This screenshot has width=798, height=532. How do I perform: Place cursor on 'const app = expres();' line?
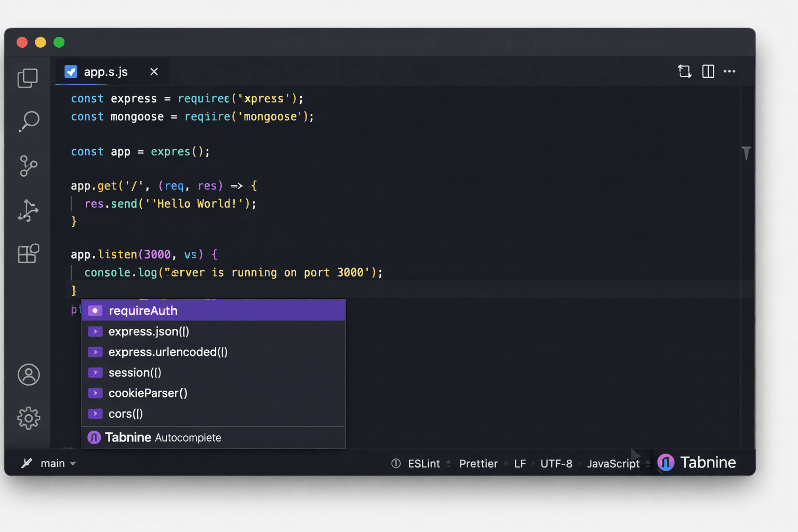140,152
